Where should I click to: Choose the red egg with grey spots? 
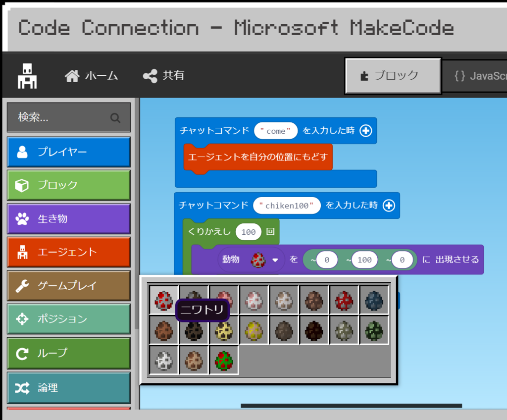pyautogui.click(x=344, y=300)
